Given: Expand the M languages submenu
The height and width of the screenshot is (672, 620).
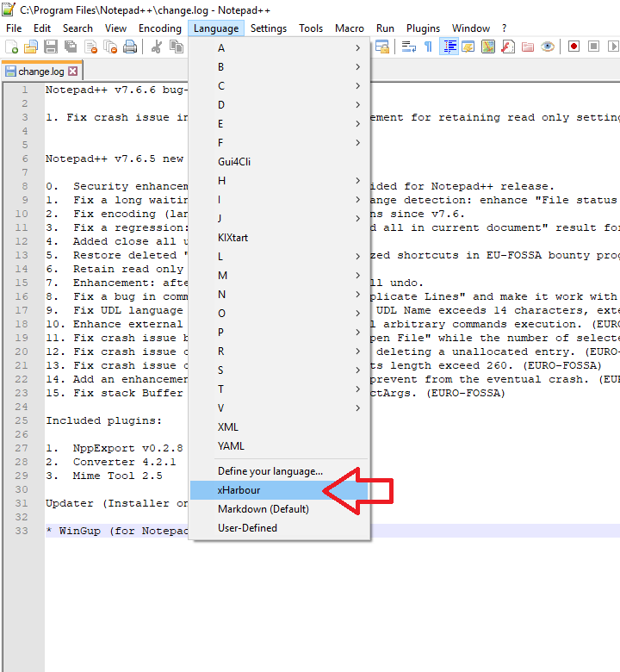Looking at the screenshot, I should 279,276.
